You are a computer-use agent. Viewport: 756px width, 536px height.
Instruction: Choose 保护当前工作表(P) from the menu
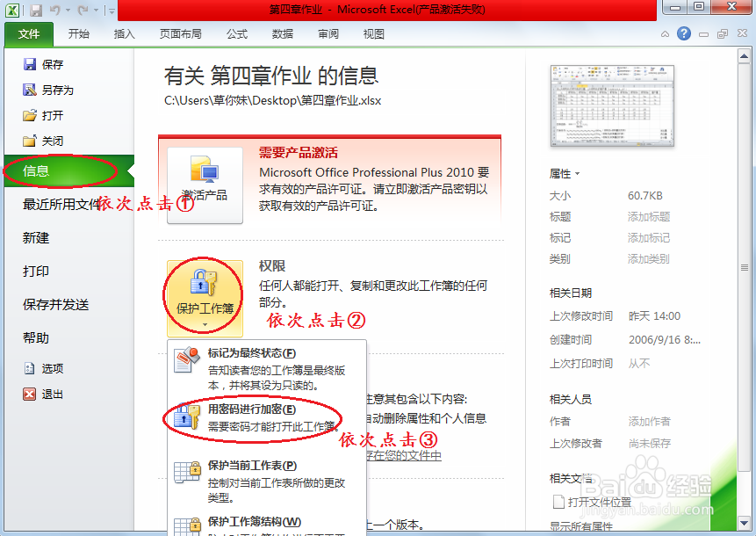click(267, 481)
